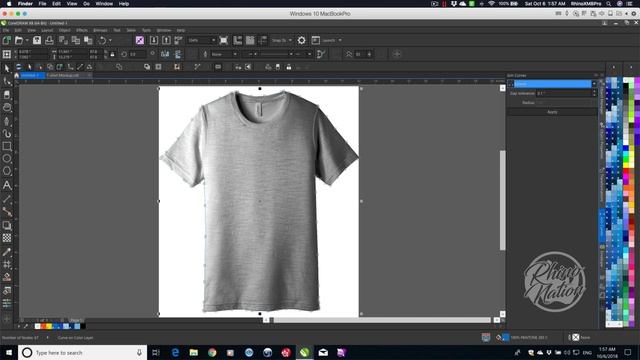Click the vertical scrollbar of canvas
Image resolution: width=640 pixels, height=360 pixels.
coord(502,200)
